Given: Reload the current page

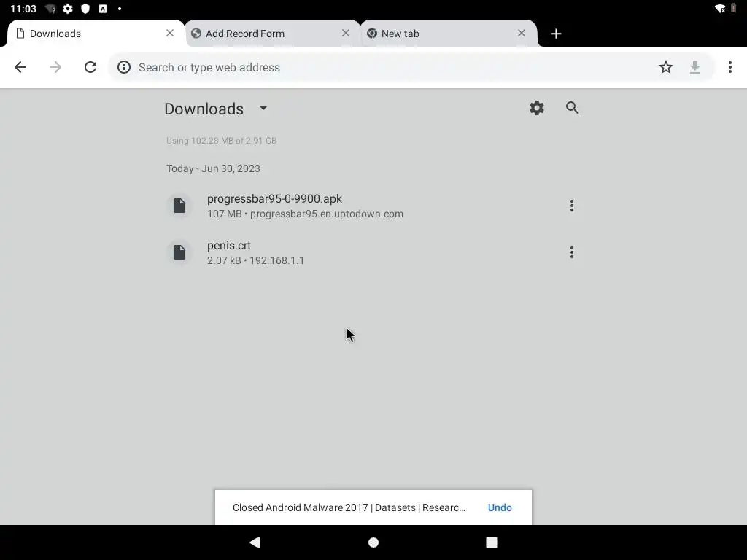Looking at the screenshot, I should click(90, 67).
